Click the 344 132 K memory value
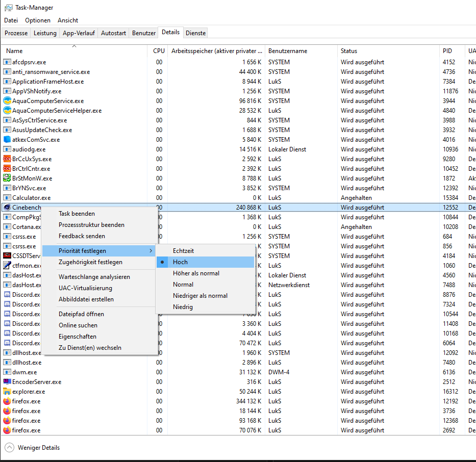The image size is (476, 462). (248, 401)
